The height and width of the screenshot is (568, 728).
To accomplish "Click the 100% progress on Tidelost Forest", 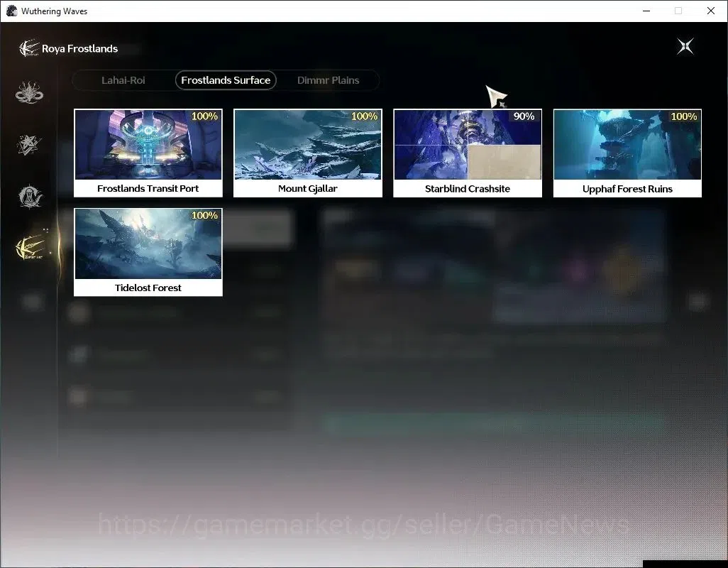I will click(205, 215).
